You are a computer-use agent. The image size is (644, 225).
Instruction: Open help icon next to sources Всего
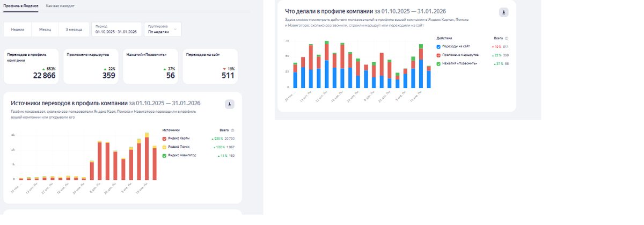pyautogui.click(x=232, y=130)
